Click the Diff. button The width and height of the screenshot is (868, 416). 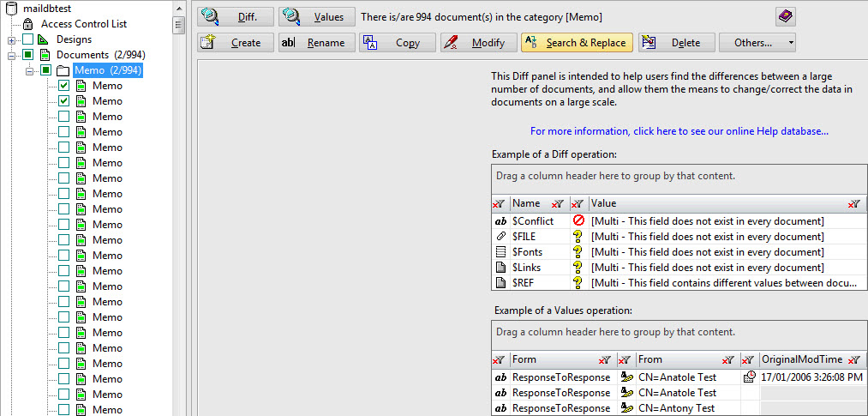[x=236, y=16]
